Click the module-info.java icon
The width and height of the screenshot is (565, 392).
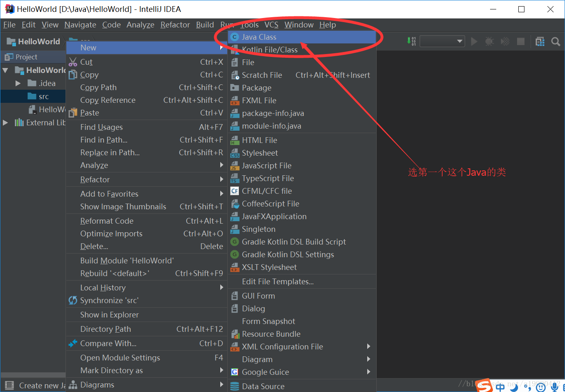pyautogui.click(x=235, y=126)
